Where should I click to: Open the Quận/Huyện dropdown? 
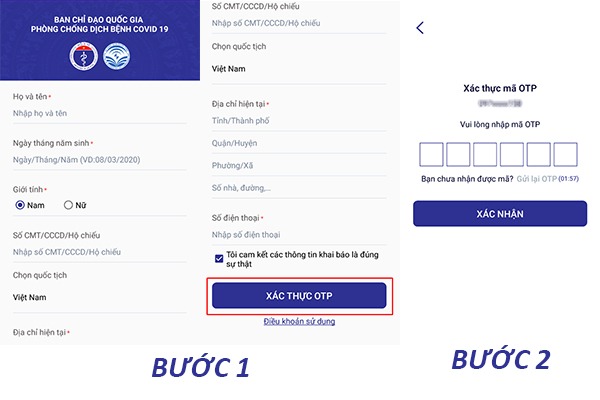(299, 143)
